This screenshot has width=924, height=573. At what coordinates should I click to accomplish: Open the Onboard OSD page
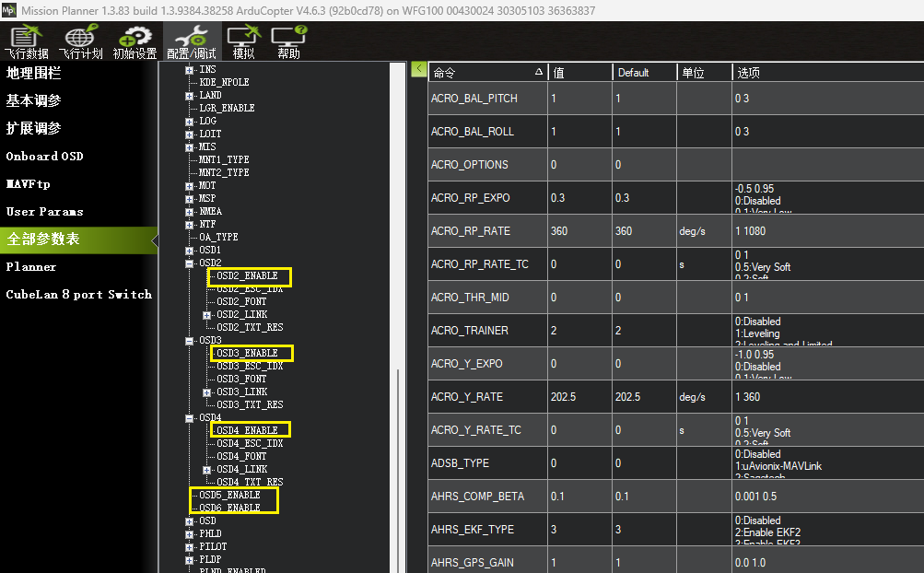[x=44, y=156]
